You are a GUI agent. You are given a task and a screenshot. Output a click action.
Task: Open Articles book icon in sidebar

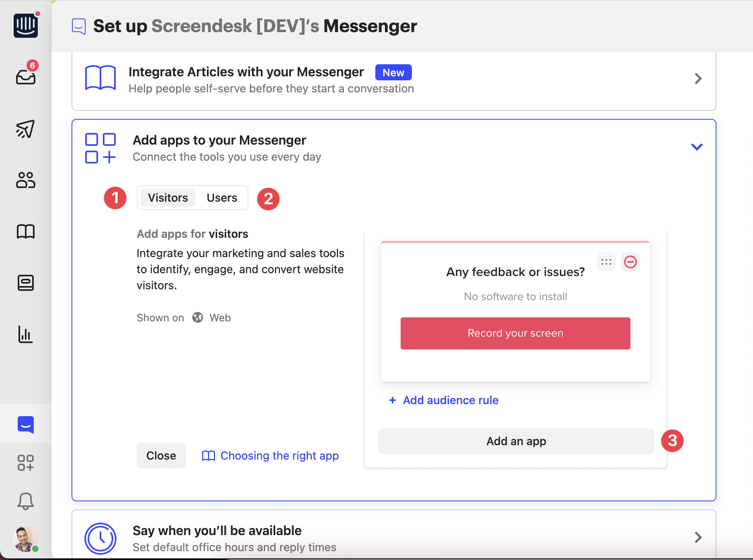click(26, 231)
